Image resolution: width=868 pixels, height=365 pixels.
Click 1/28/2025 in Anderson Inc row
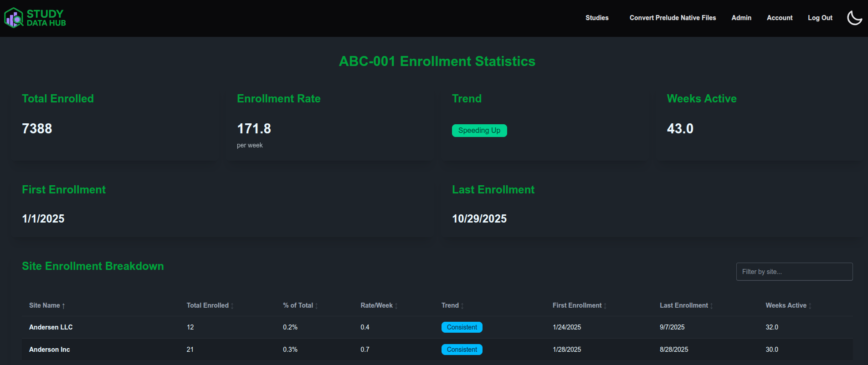[567, 350]
